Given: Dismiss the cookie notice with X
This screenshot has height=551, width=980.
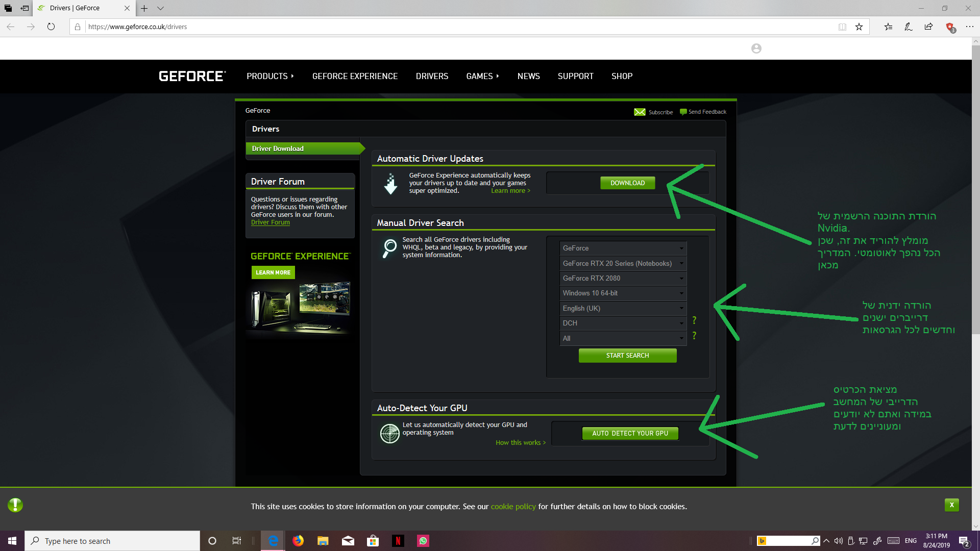Looking at the screenshot, I should coord(951,505).
